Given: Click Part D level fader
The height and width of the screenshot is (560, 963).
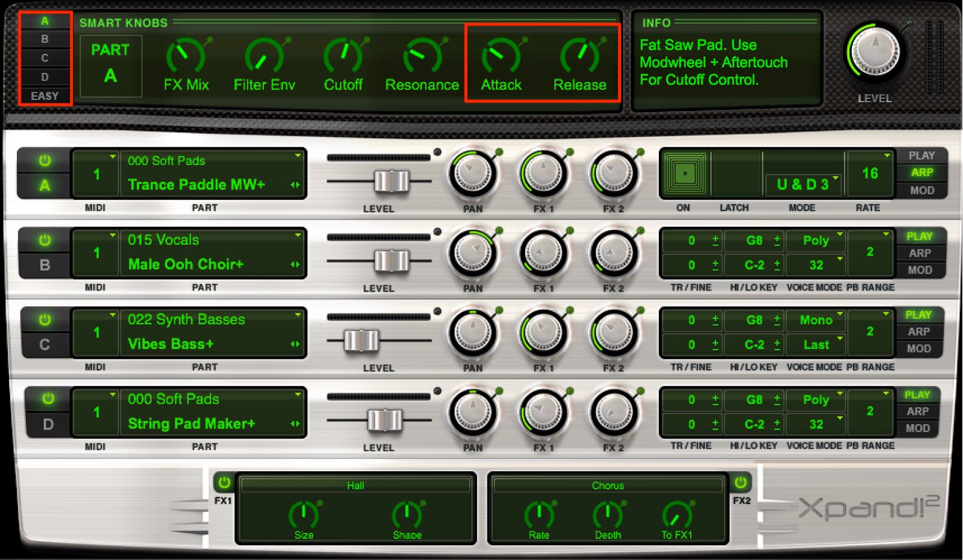Looking at the screenshot, I should [x=385, y=420].
